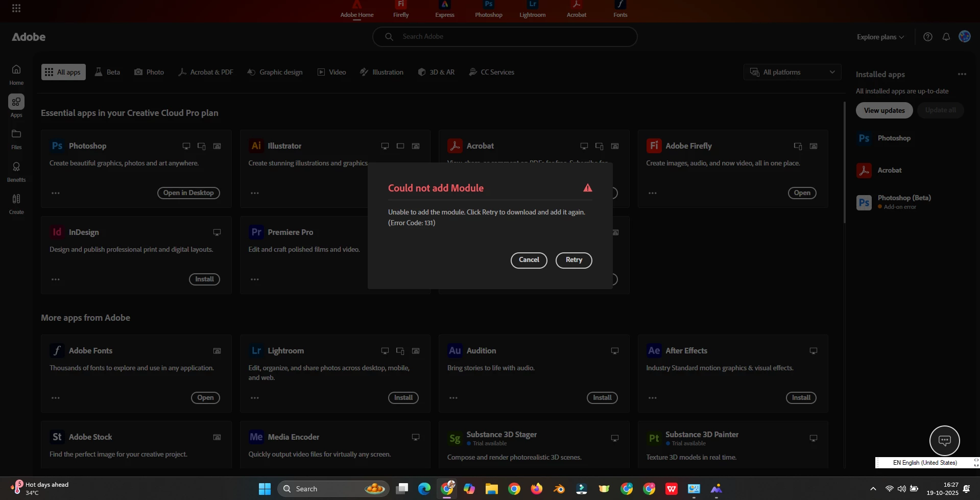Click the Update all button

click(x=940, y=110)
